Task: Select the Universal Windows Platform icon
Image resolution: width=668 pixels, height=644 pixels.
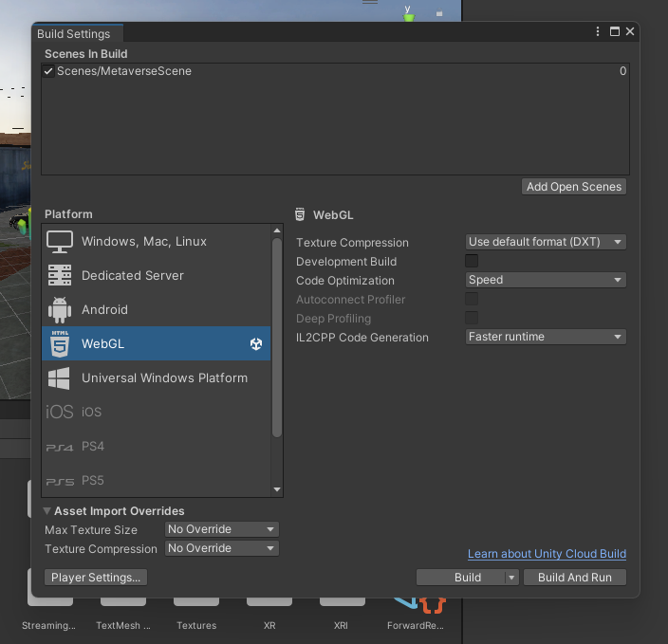Action: 59,378
